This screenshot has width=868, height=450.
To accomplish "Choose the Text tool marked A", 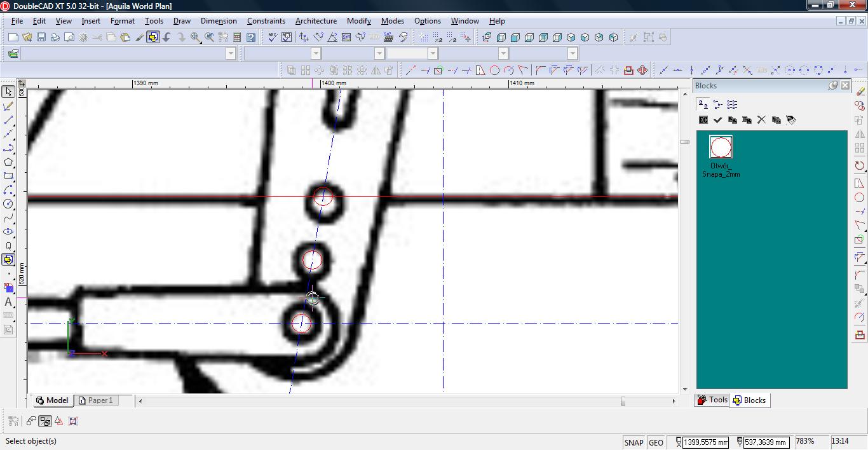I will pyautogui.click(x=8, y=302).
